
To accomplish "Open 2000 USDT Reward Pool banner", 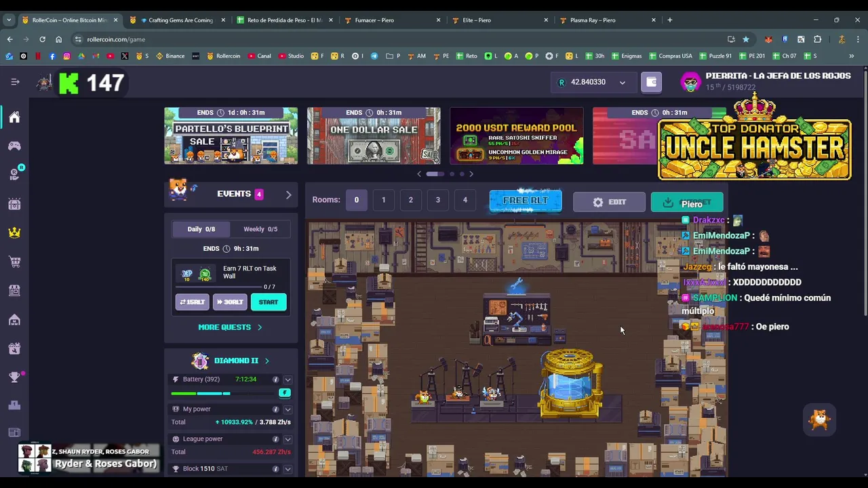I will 517,136.
